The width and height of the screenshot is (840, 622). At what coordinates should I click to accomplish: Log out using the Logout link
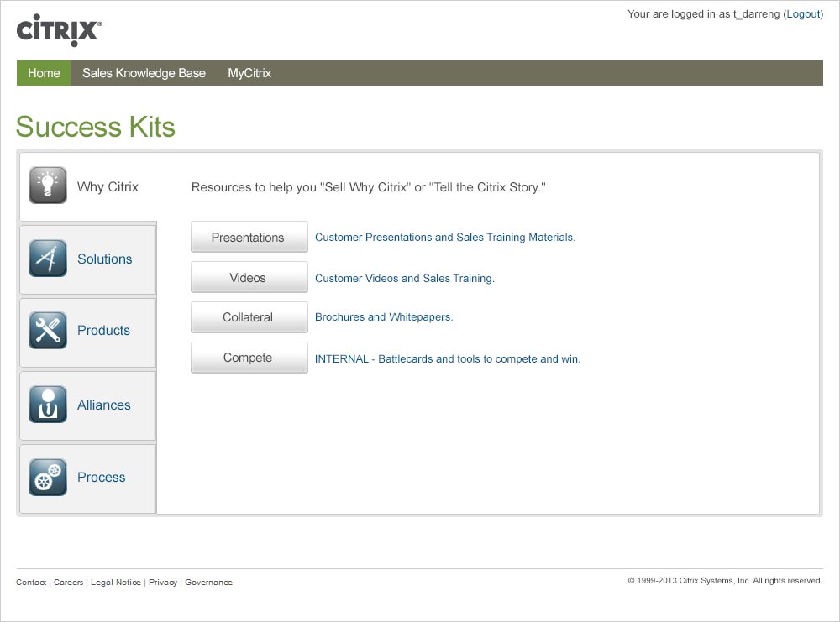point(804,14)
